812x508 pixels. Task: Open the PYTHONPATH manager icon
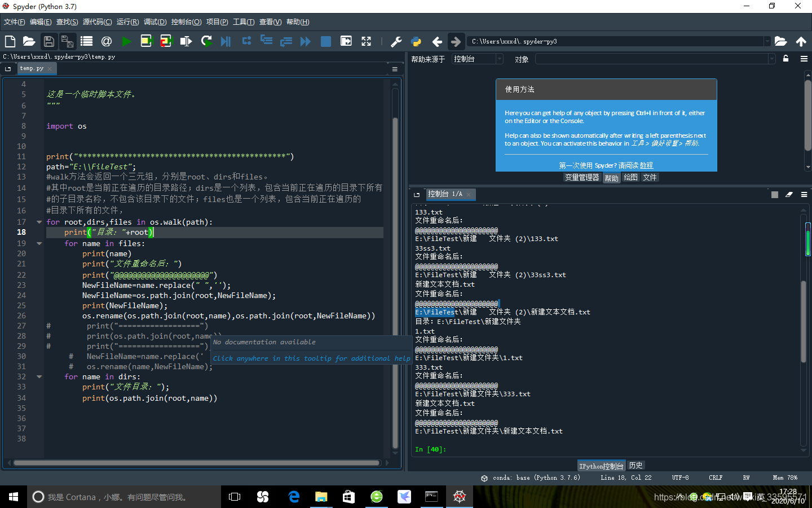click(416, 41)
